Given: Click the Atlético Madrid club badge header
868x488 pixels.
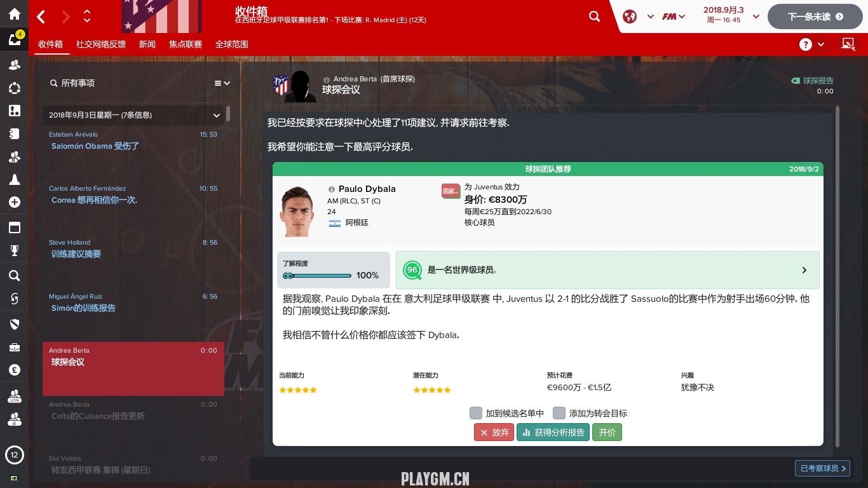Looking at the screenshot, I should click(161, 17).
